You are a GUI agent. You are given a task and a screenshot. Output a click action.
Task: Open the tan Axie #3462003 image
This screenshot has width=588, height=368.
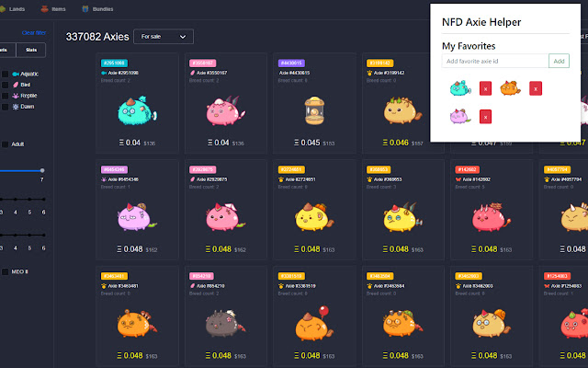[x=492, y=323]
